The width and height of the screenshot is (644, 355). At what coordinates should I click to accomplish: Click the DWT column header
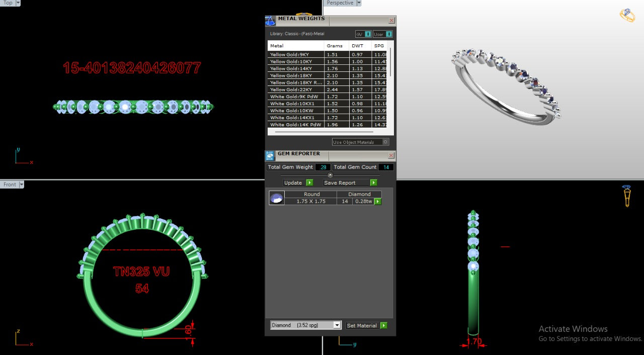pyautogui.click(x=360, y=46)
